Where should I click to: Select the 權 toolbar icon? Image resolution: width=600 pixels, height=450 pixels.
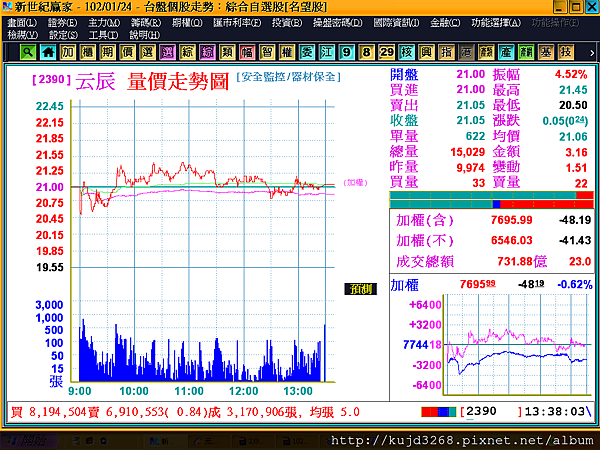pyautogui.click(x=287, y=52)
